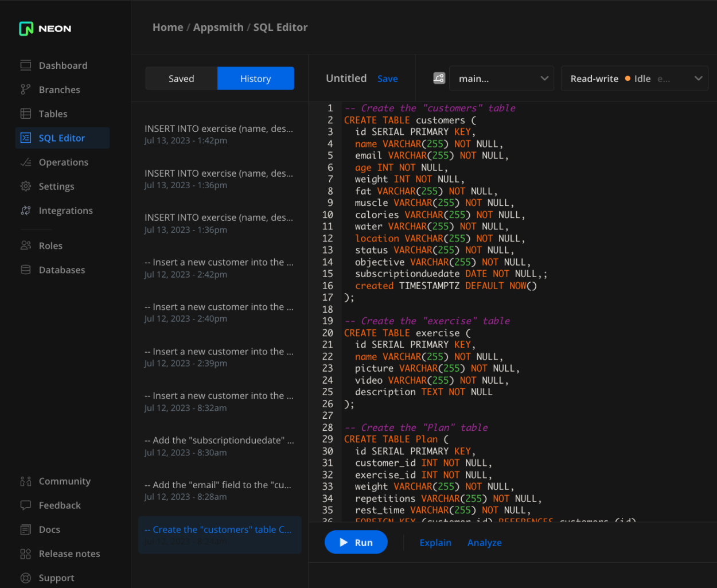The width and height of the screenshot is (717, 588).
Task: Expand the Read-write compute endpoint dropdown
Action: pyautogui.click(x=634, y=78)
